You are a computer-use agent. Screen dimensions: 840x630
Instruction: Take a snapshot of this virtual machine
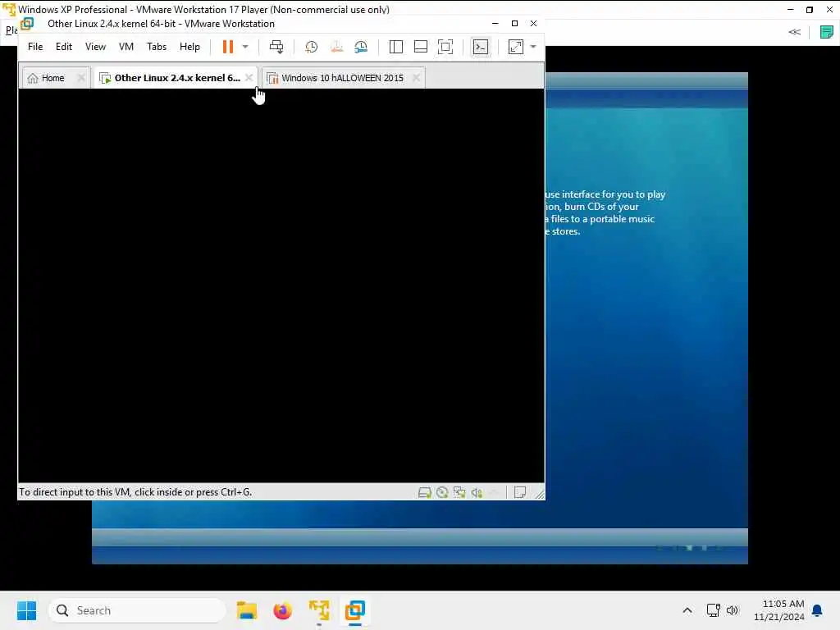pyautogui.click(x=311, y=47)
